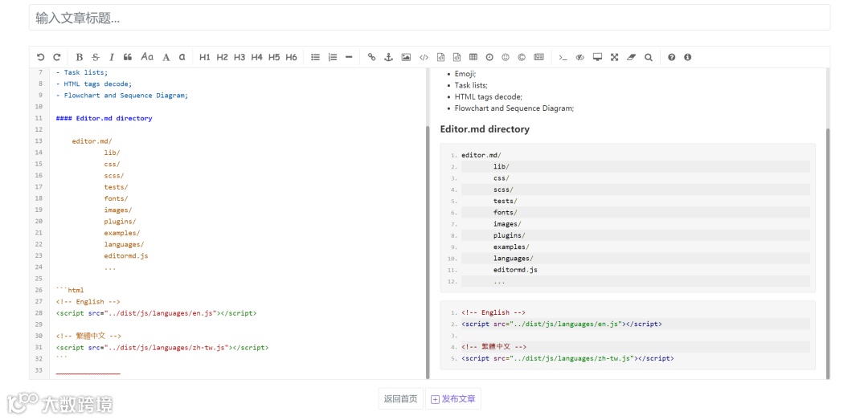Viewport: 868px width, 420px height.
Task: Click 'languages/' line in preview code block
Action: (x=514, y=259)
